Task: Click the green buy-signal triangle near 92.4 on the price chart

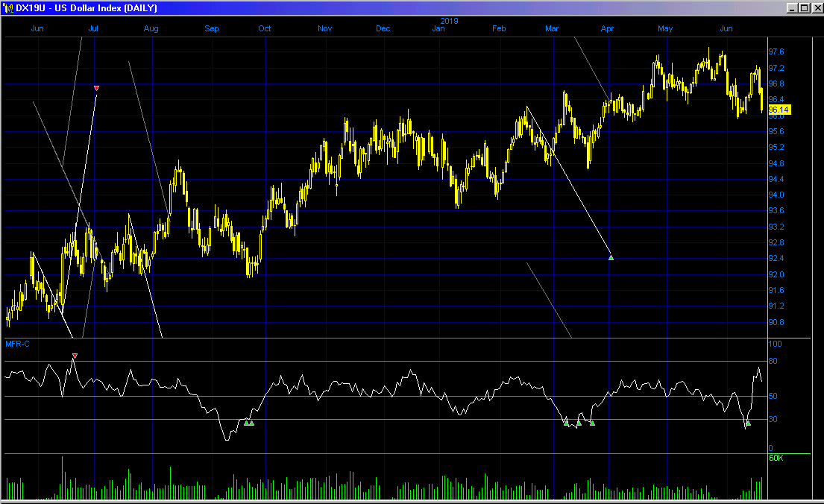Action: pos(611,257)
